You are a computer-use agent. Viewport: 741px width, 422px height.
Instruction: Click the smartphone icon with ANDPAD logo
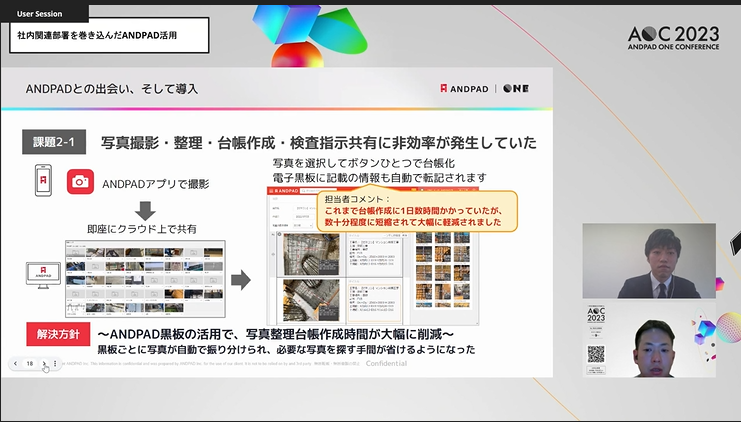[x=43, y=180]
